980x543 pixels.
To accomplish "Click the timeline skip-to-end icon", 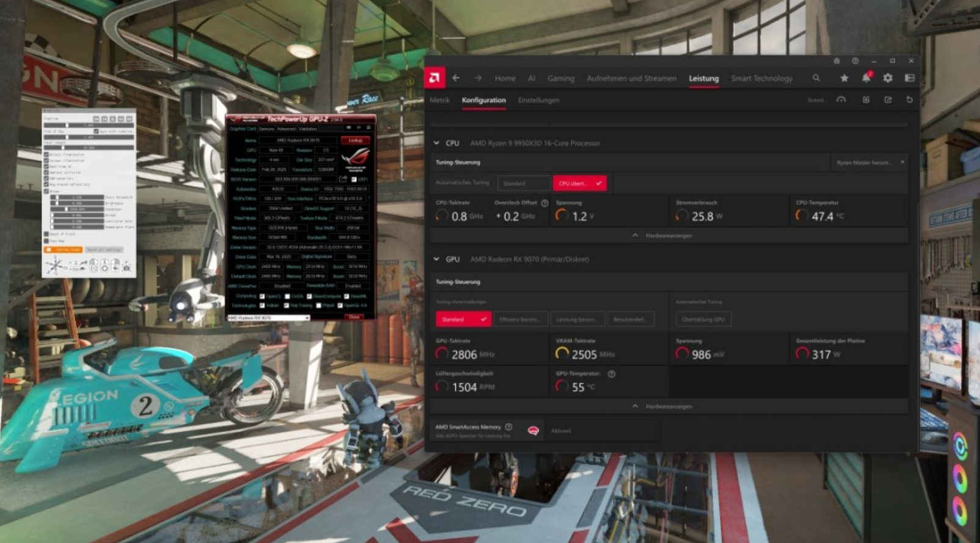I will click(129, 118).
